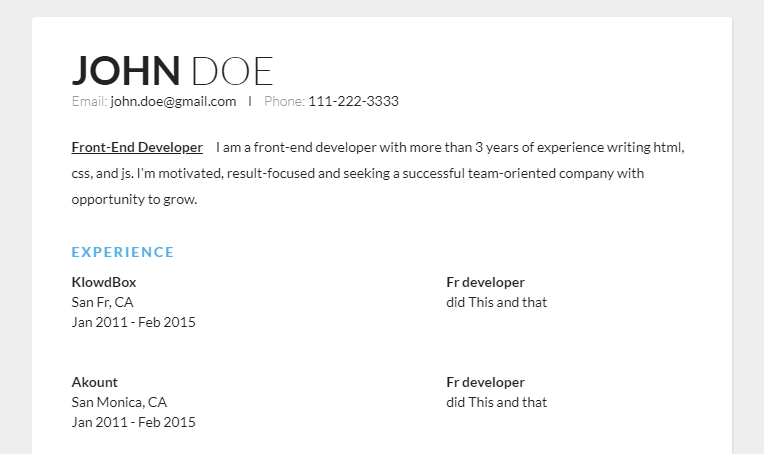The width and height of the screenshot is (764, 454).
Task: Click Fr developer title beside KlowdBox
Action: click(485, 282)
